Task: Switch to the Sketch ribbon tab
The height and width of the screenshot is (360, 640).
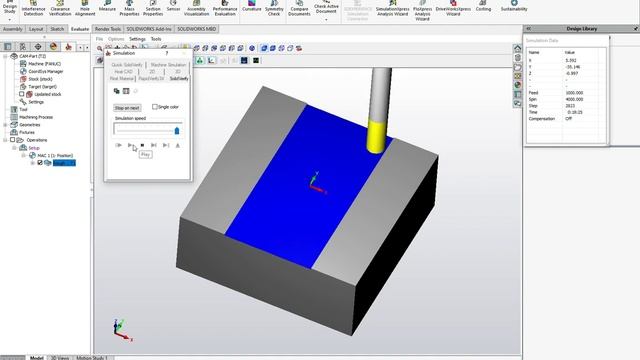Action: click(57, 29)
